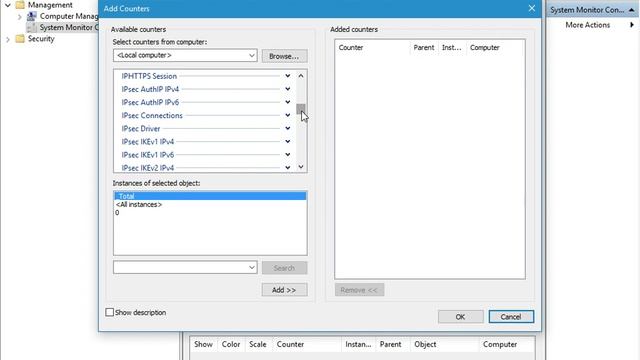This screenshot has width=640, height=360.
Task: Click the Inst... column header in Added counters
Action: (x=451, y=47)
